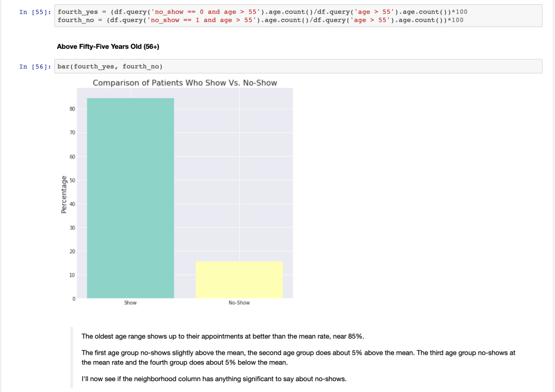Click the 50 tick on the y-axis
The height and width of the screenshot is (392, 555).
pyautogui.click(x=72, y=180)
